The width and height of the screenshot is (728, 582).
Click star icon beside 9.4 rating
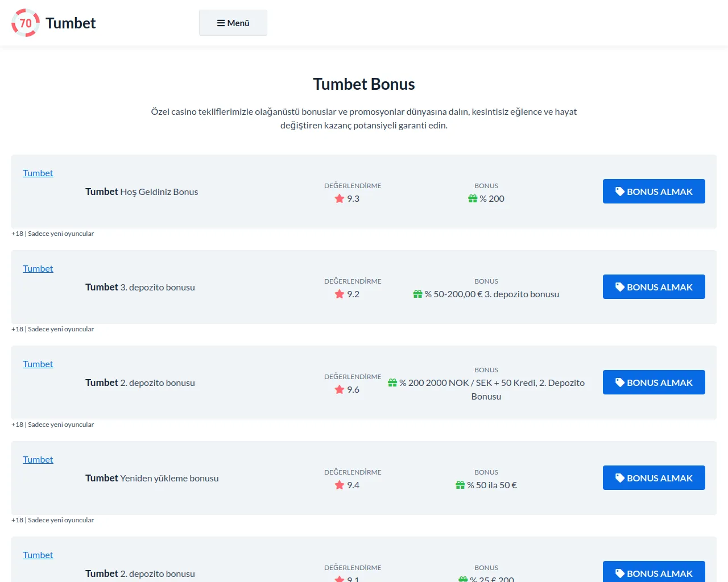(340, 485)
